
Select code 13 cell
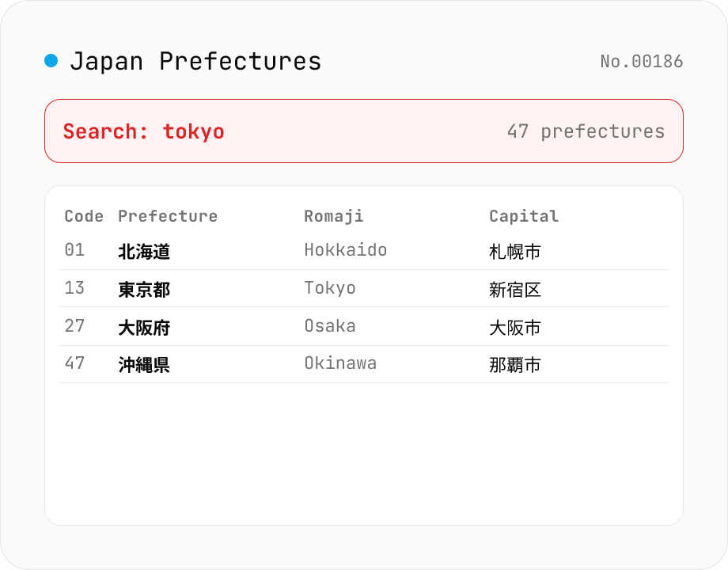[74, 288]
